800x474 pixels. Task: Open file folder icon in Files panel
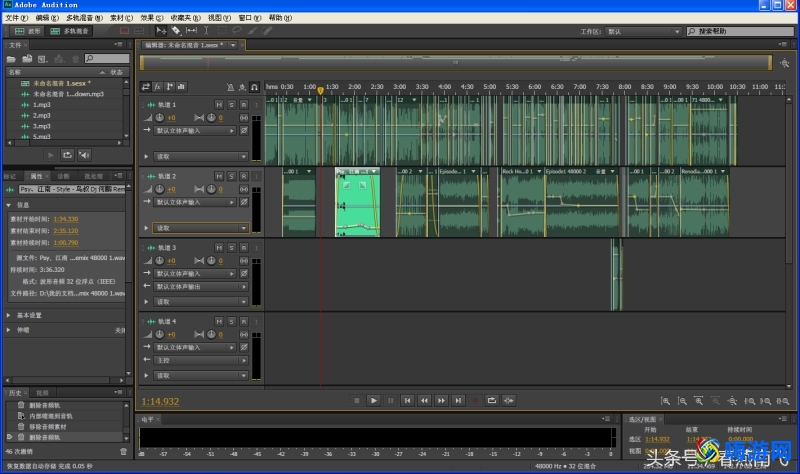(x=11, y=59)
